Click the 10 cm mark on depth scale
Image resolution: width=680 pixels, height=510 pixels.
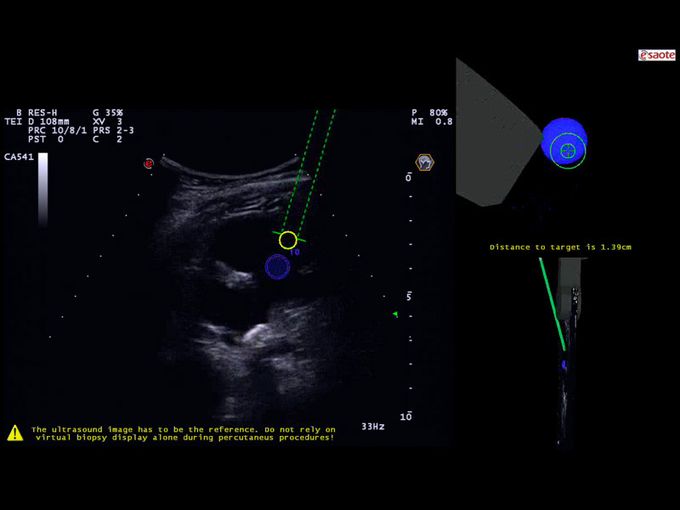406,416
